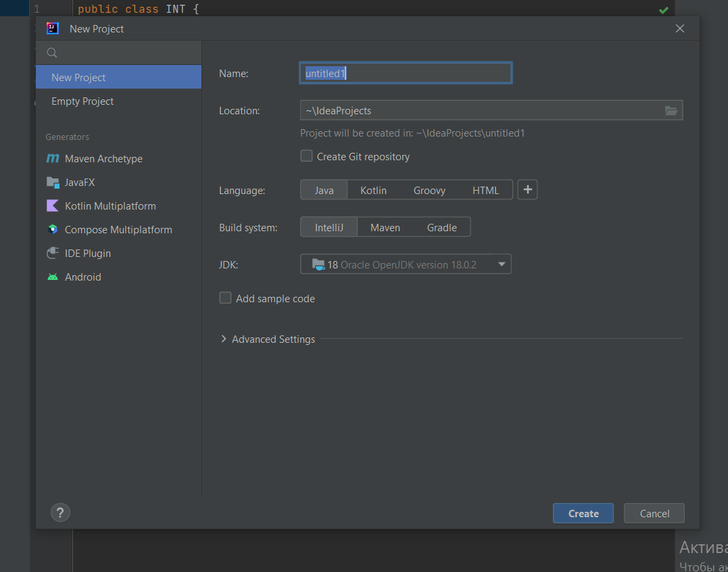
Task: Set build system to Gradle
Action: coord(442,227)
